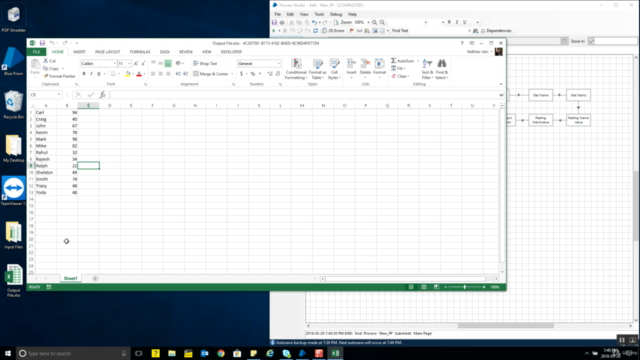Image resolution: width=640 pixels, height=360 pixels.
Task: Apply the percent style format
Action: pyautogui.click(x=253, y=74)
